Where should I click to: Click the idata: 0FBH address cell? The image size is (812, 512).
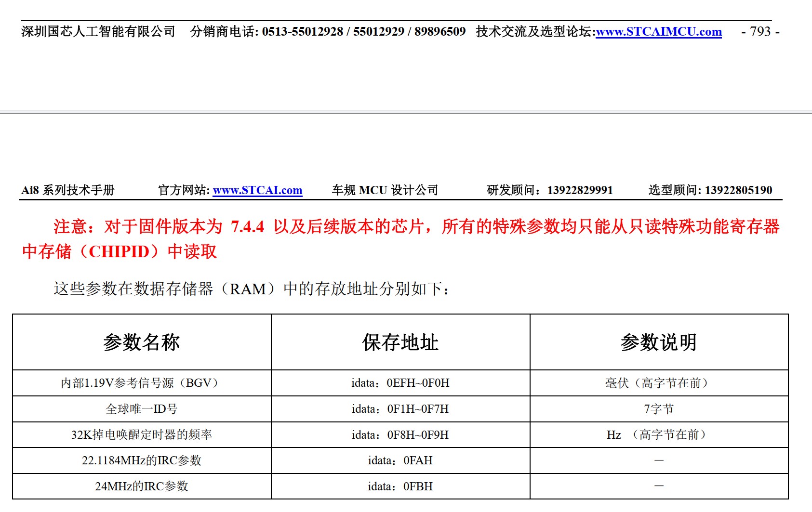pos(400,486)
